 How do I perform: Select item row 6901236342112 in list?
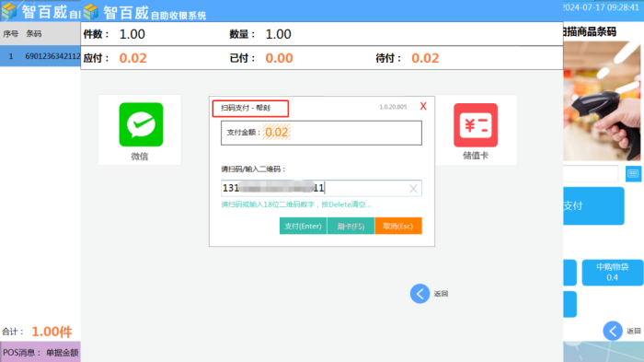click(40, 56)
